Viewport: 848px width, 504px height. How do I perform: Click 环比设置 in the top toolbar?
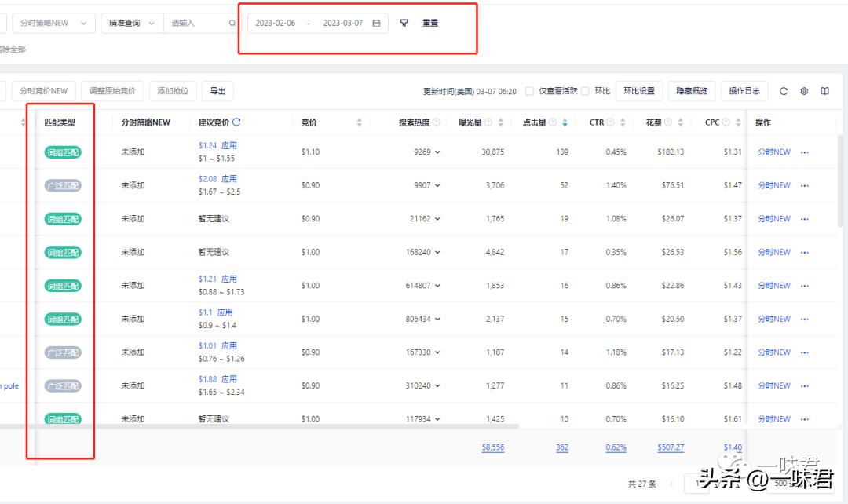(x=639, y=90)
